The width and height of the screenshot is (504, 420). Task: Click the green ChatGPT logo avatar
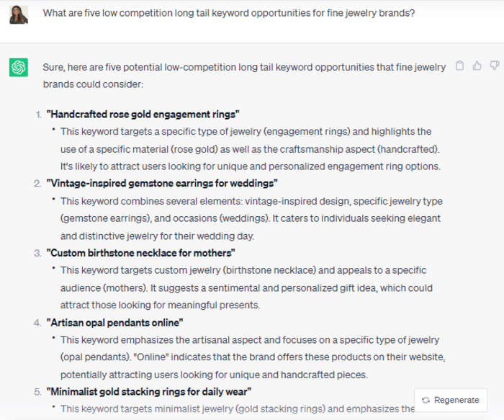click(19, 67)
